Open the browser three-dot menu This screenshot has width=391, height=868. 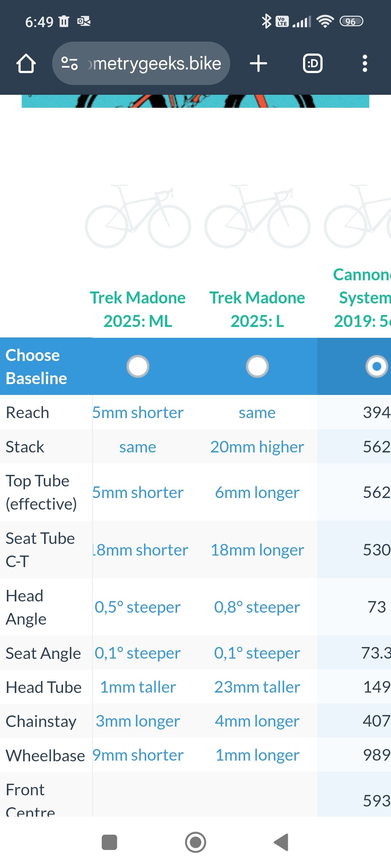[x=365, y=63]
